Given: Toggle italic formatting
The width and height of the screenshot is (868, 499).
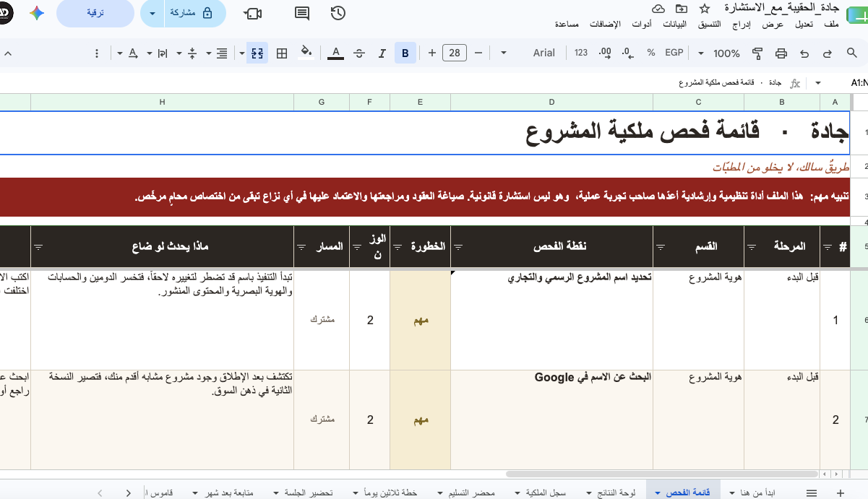Looking at the screenshot, I should pos(382,53).
